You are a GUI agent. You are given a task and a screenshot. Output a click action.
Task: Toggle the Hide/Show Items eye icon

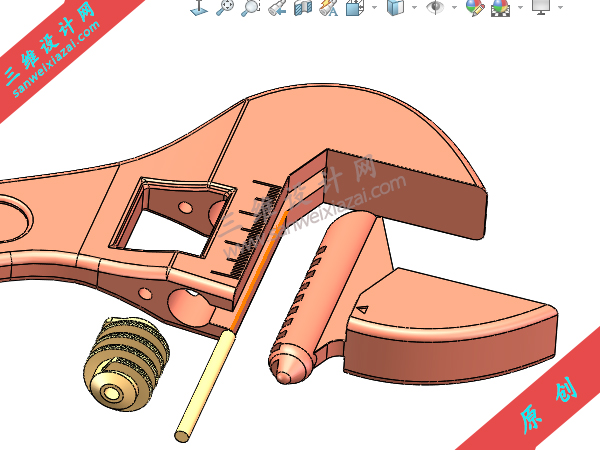pyautogui.click(x=435, y=7)
